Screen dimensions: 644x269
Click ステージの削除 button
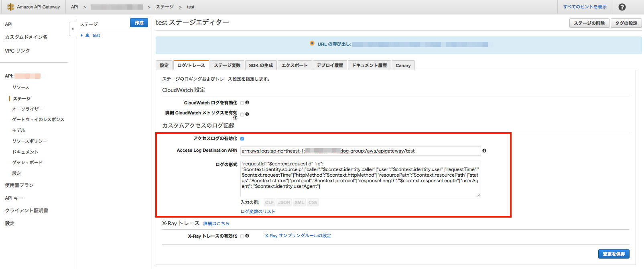[x=589, y=23]
